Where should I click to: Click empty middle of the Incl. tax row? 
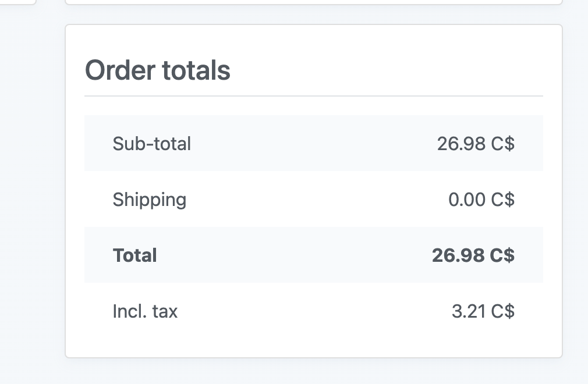313,311
